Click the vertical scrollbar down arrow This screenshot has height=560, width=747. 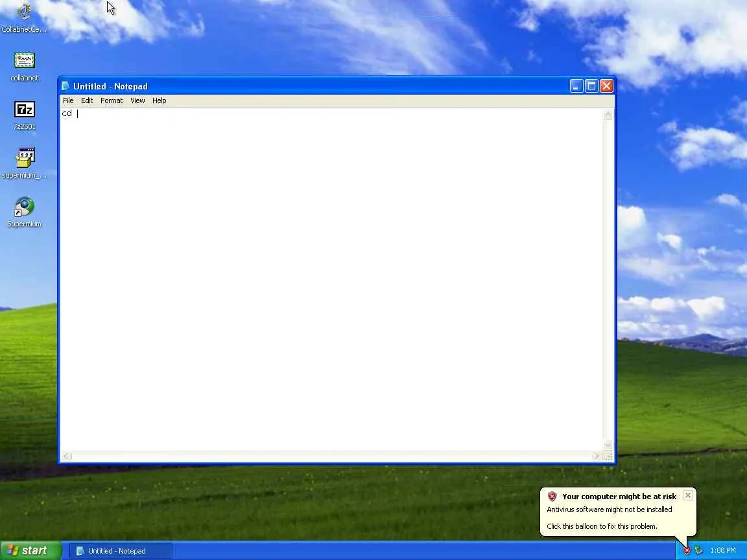[x=608, y=446]
